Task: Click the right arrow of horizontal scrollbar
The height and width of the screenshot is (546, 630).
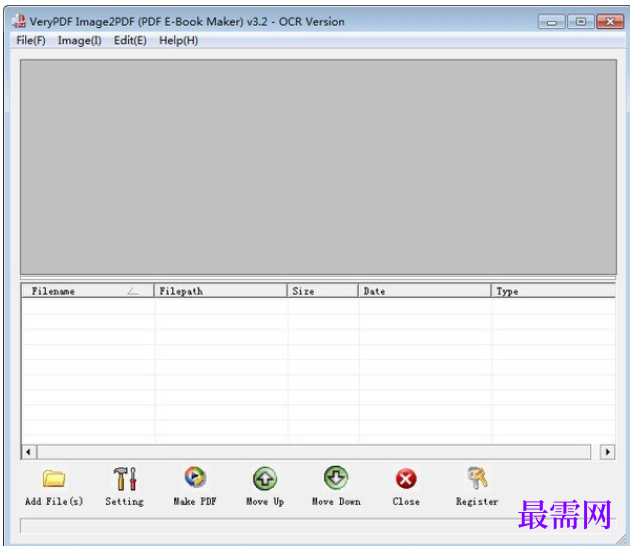Action: [x=608, y=452]
